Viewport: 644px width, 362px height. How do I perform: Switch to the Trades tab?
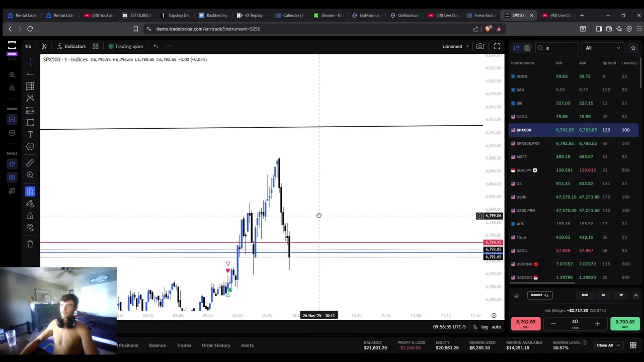point(184,345)
